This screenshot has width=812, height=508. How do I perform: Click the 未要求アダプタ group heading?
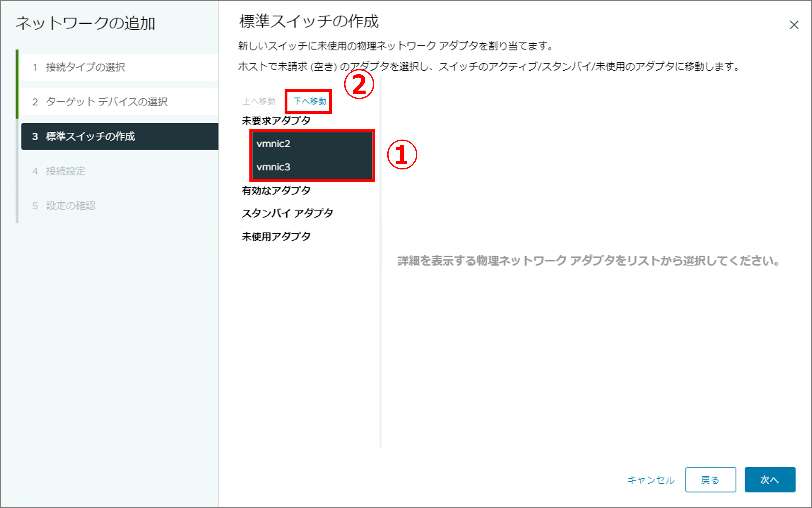276,121
